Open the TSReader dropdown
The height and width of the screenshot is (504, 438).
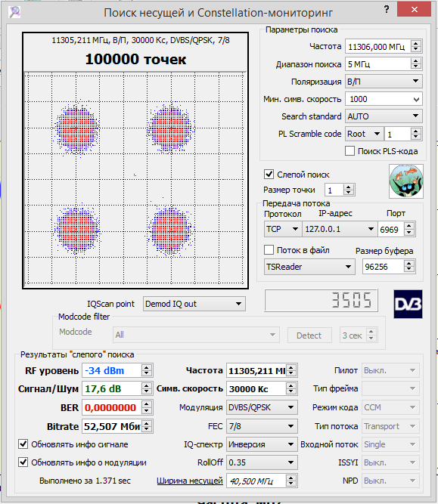(x=309, y=267)
